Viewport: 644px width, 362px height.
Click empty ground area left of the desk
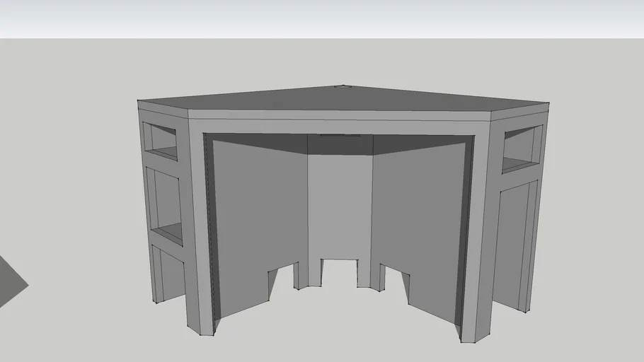[71, 177]
